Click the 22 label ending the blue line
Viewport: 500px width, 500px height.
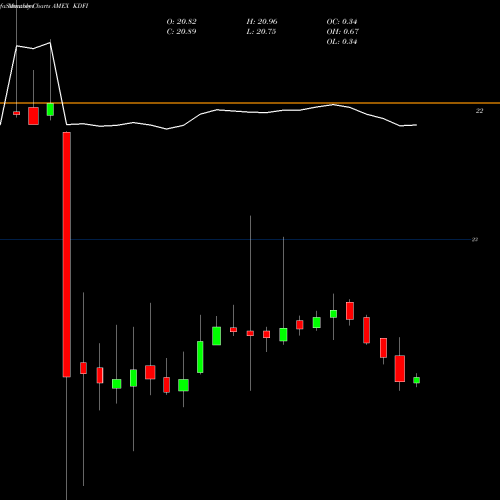pyautogui.click(x=475, y=239)
